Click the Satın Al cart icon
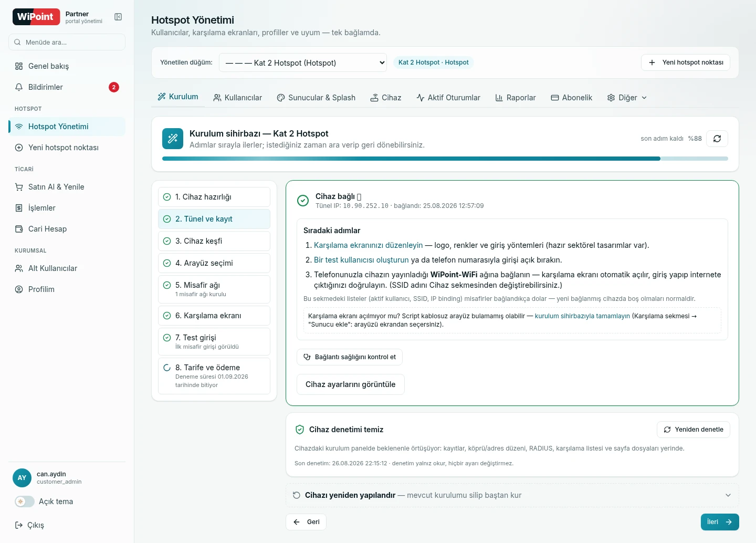 pos(19,187)
